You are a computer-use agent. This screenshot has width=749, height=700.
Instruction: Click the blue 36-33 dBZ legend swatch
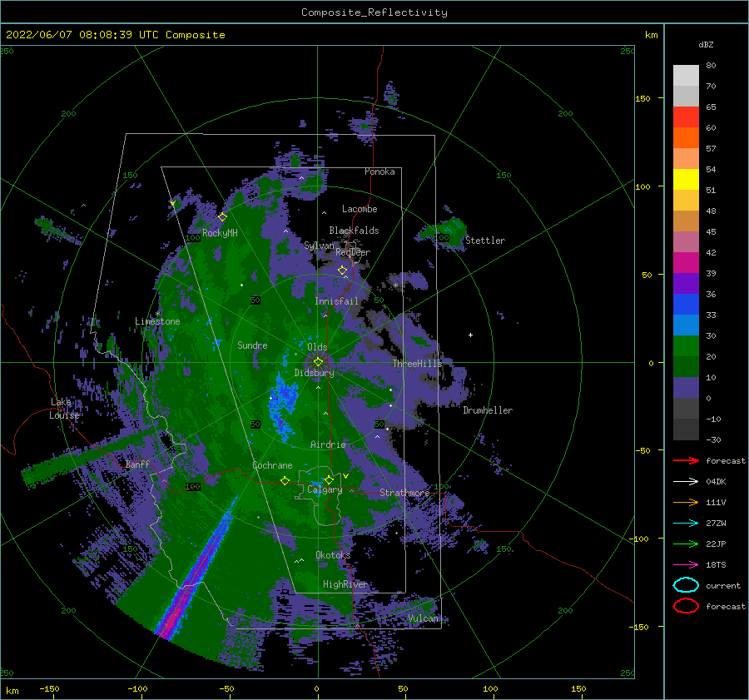tap(686, 304)
